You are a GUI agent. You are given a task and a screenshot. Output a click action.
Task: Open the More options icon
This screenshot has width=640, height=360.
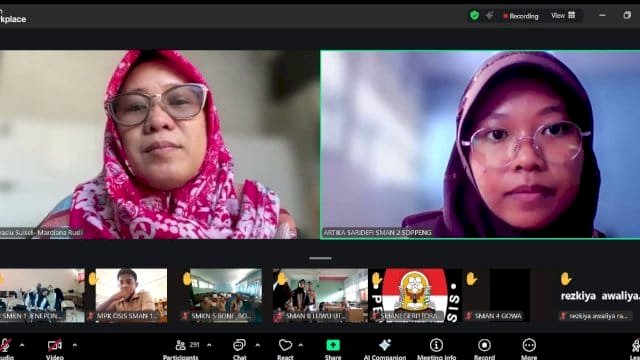tap(529, 345)
